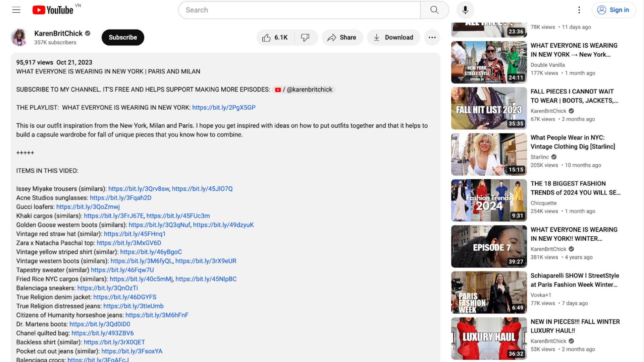Image resolution: width=644 pixels, height=362 pixels.
Task: Open second Issey Miyake link bit.ly/45JlO7Q
Action: [x=202, y=189]
